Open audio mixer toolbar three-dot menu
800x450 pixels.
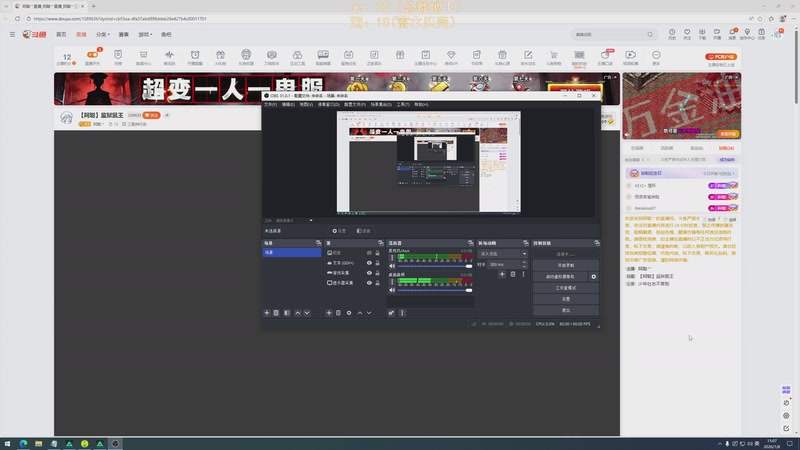click(x=402, y=313)
